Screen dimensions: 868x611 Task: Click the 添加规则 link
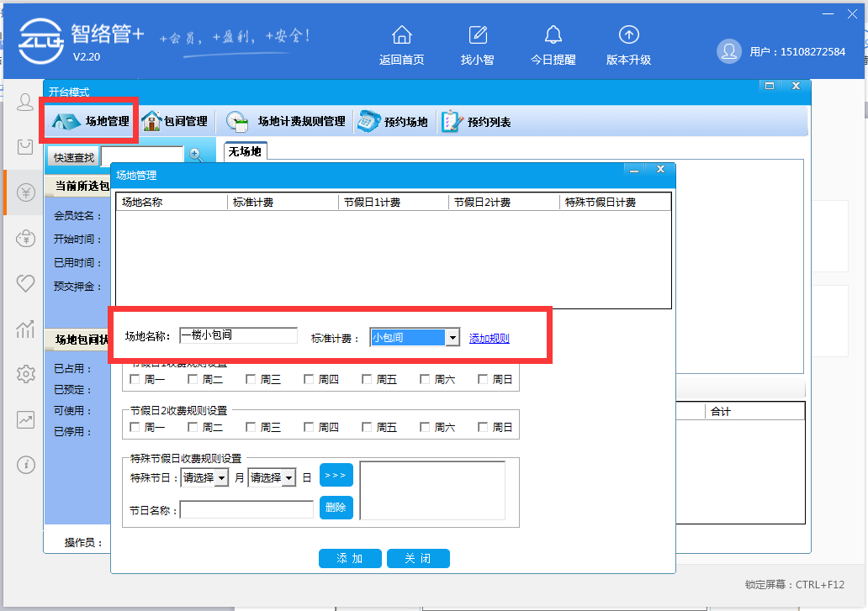point(489,339)
